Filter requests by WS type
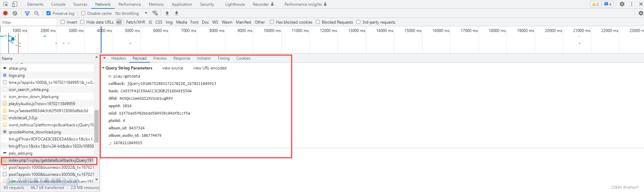This screenshot has width=644, height=192. (x=215, y=22)
